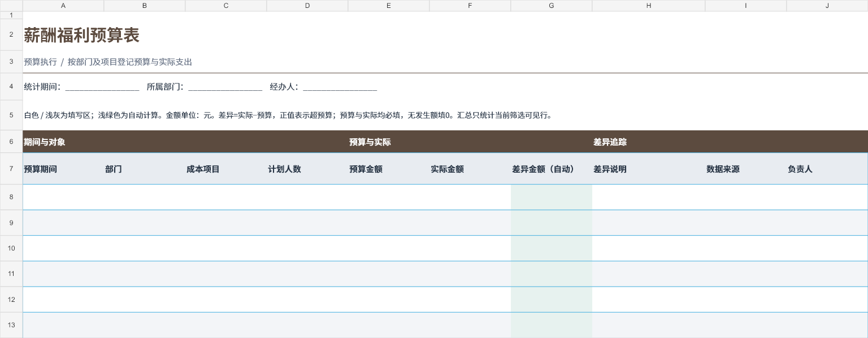Select row 6 header
Image resolution: width=868 pixels, height=338 pixels.
click(11, 142)
